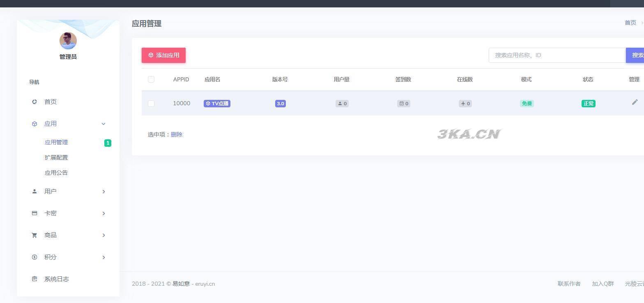Expand the 卡密 menu chevron
This screenshot has height=303, width=644.
[103, 213]
